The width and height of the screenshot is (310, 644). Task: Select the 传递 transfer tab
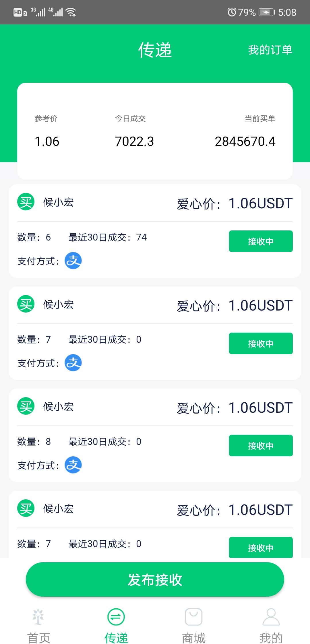pos(116,626)
